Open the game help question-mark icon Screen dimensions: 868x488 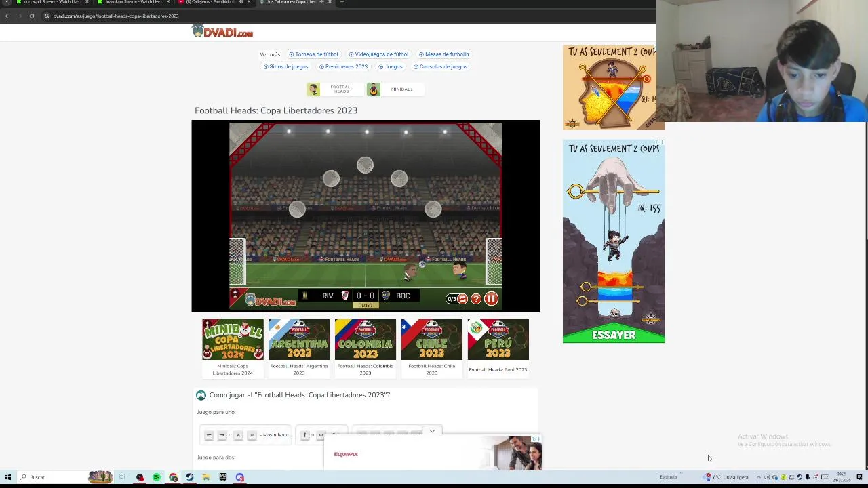click(x=476, y=299)
